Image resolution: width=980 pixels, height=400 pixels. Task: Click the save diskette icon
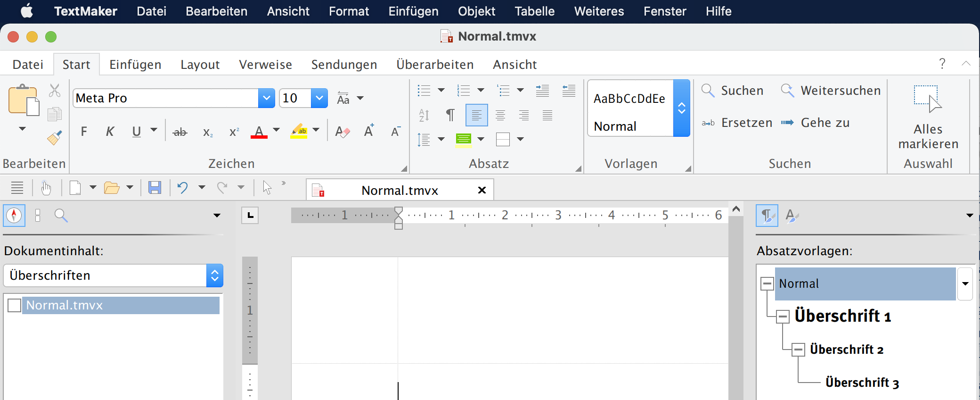pyautogui.click(x=155, y=188)
